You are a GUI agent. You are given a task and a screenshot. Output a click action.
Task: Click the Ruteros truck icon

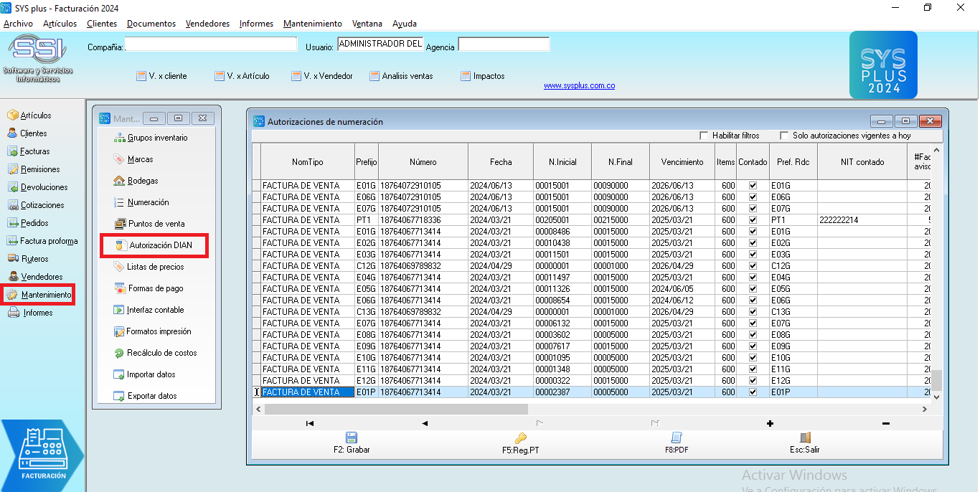(x=12, y=259)
